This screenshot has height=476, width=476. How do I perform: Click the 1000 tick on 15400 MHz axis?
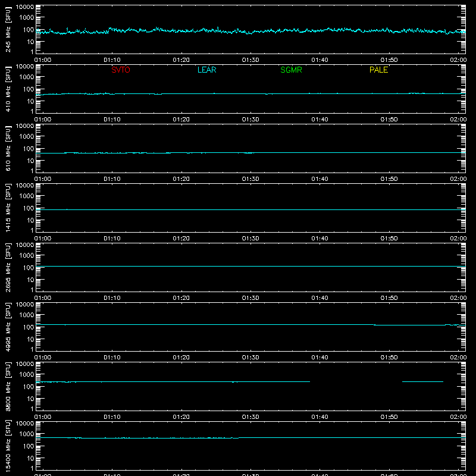27,434
